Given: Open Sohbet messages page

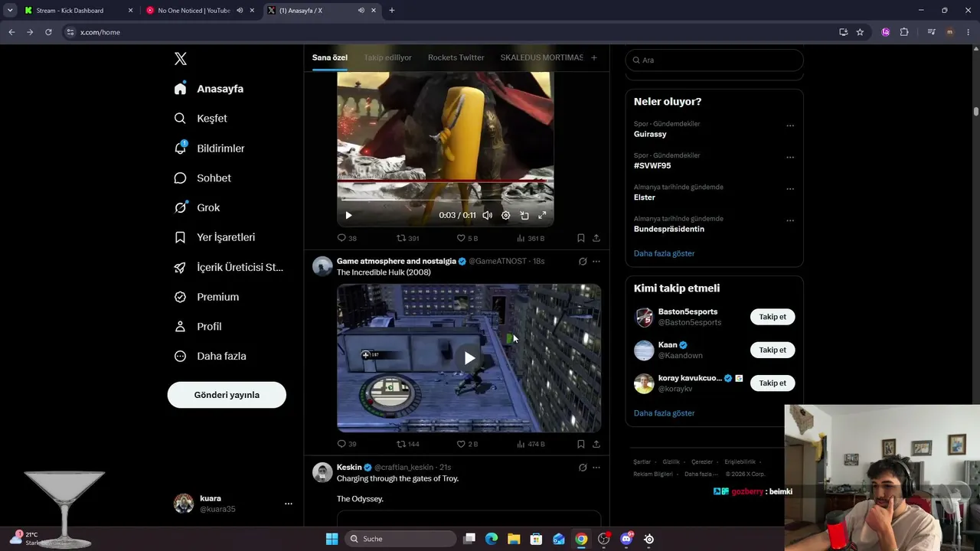Looking at the screenshot, I should pyautogui.click(x=202, y=178).
